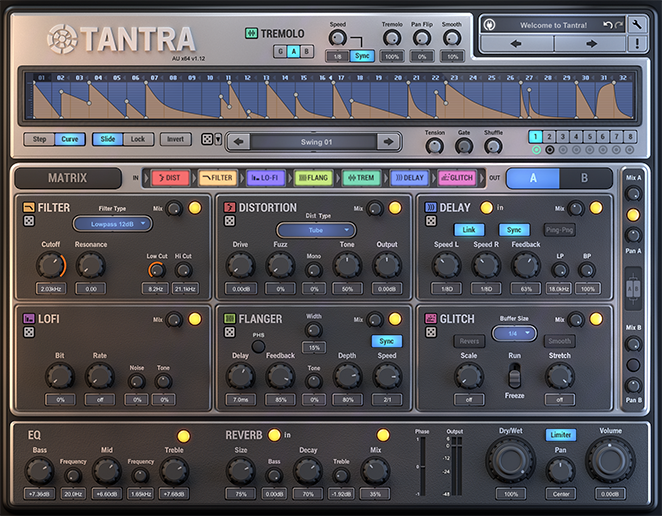This screenshot has width=662, height=516.
Task: Toggle the Distortion power LED
Action: pyautogui.click(x=395, y=208)
